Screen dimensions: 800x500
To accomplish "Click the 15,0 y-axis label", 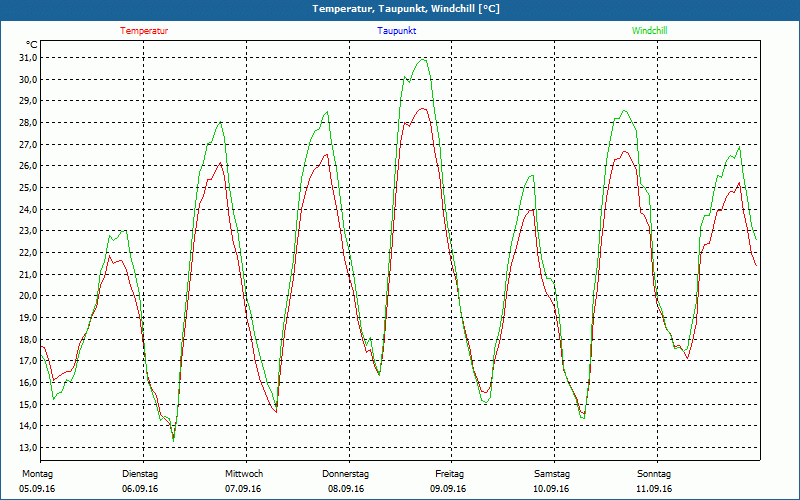I will [x=28, y=404].
